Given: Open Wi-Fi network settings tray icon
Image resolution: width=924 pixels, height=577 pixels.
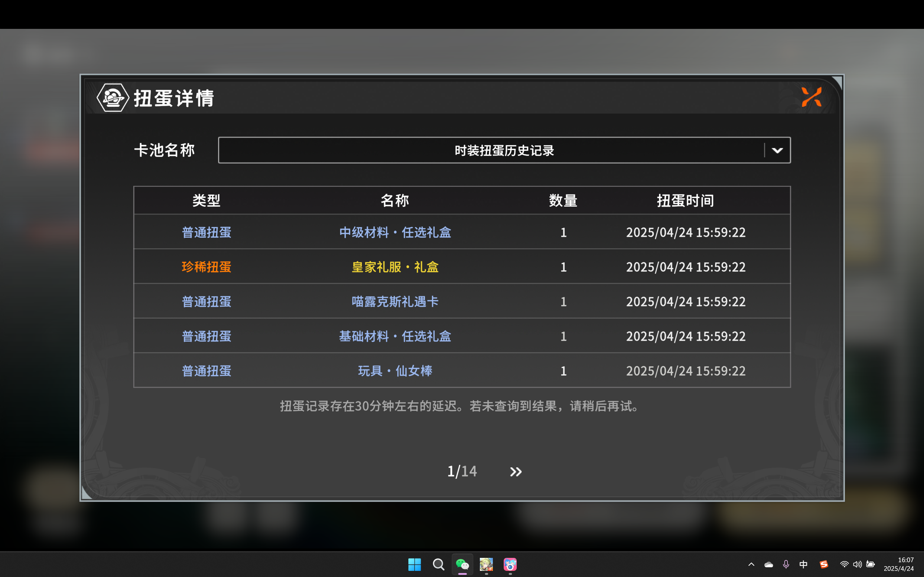Looking at the screenshot, I should tap(844, 564).
